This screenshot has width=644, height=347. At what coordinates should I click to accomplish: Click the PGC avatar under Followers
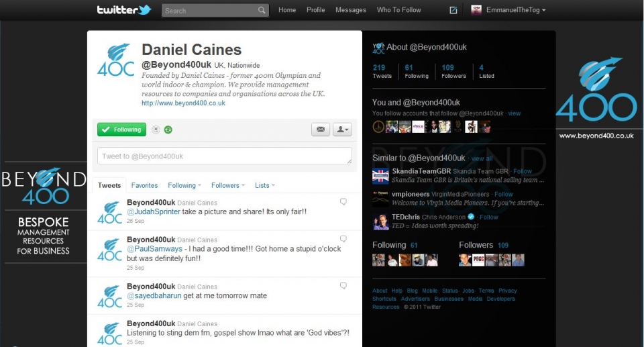[x=478, y=260]
